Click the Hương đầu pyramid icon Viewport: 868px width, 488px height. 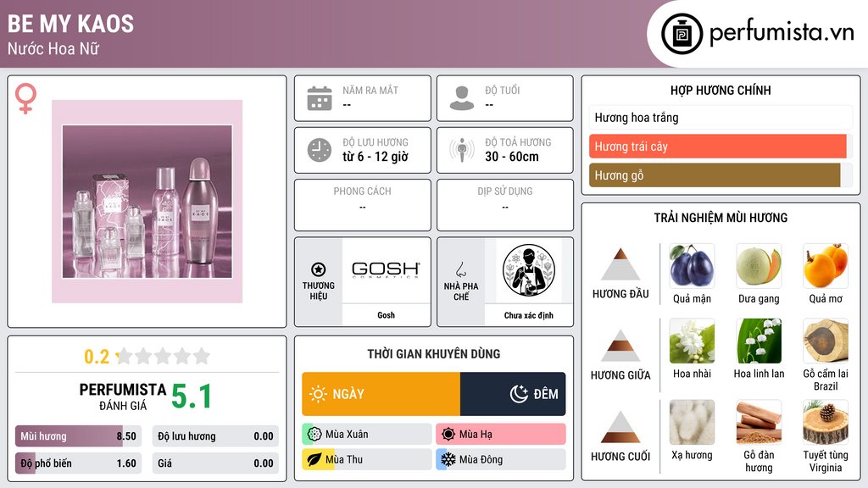[x=620, y=264]
